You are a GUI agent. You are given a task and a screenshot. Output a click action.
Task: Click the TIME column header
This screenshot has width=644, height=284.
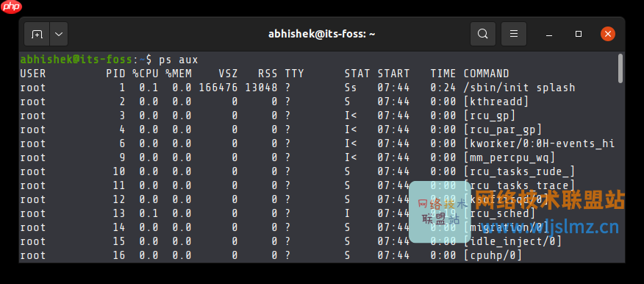(x=443, y=74)
